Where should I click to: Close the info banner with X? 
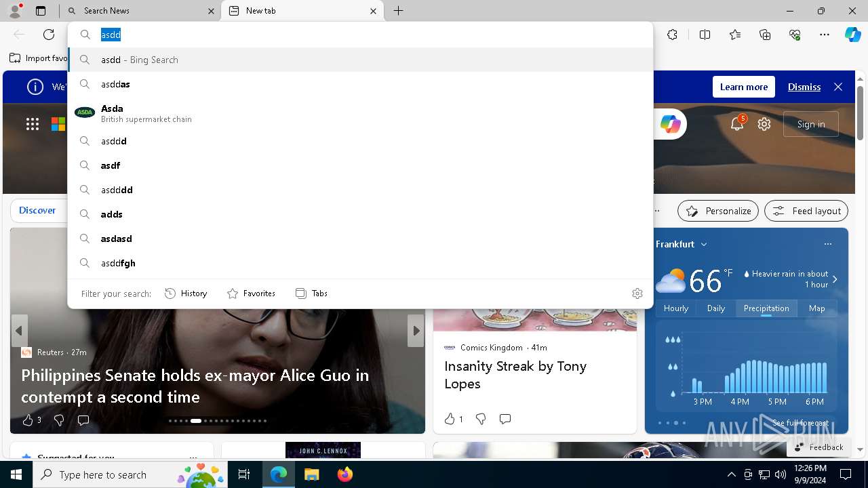(x=838, y=87)
